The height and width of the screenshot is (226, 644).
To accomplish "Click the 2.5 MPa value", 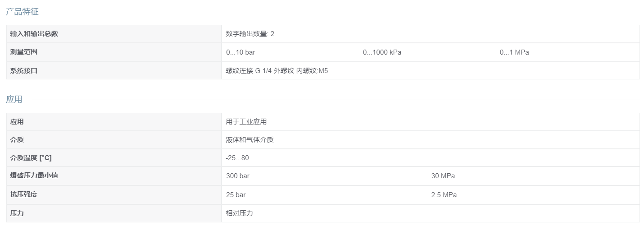I will tap(444, 195).
